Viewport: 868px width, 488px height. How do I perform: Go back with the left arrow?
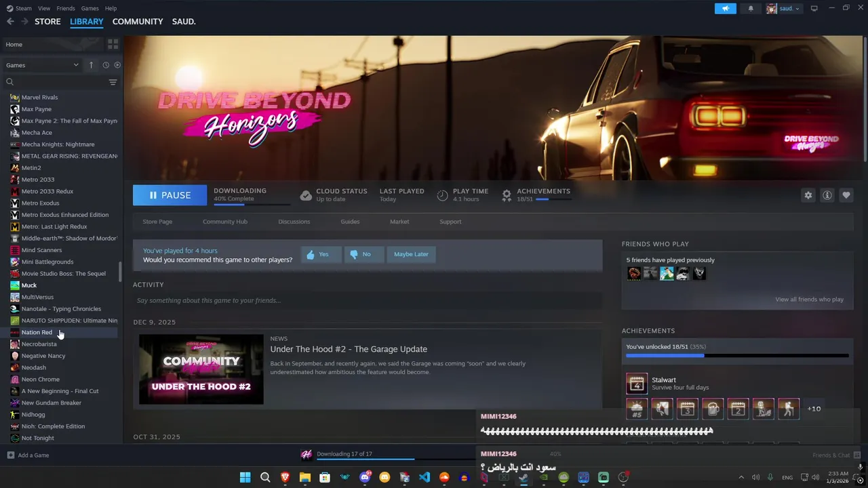click(10, 22)
